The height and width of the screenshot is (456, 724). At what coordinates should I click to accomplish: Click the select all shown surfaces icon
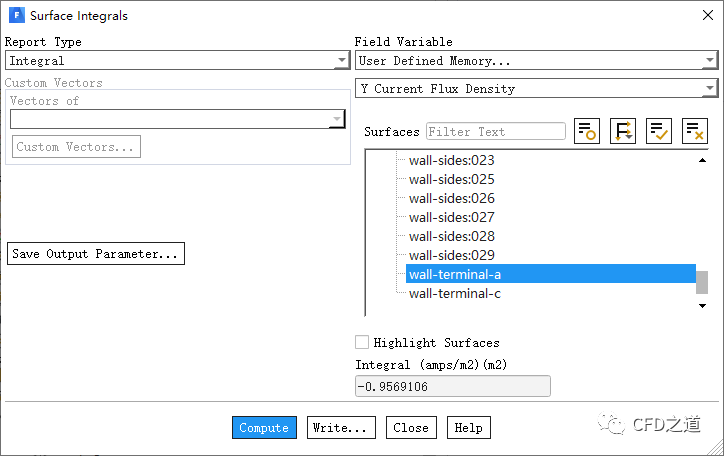tap(659, 131)
